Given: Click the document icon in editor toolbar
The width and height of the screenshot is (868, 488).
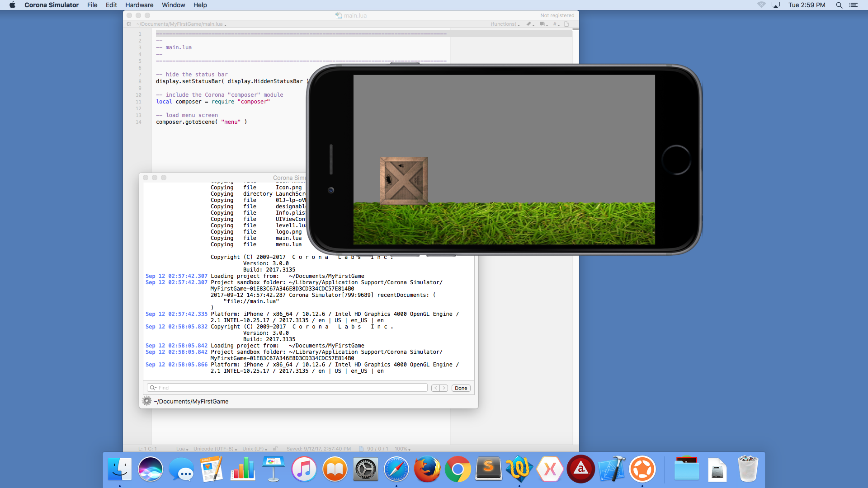Looking at the screenshot, I should (566, 24).
